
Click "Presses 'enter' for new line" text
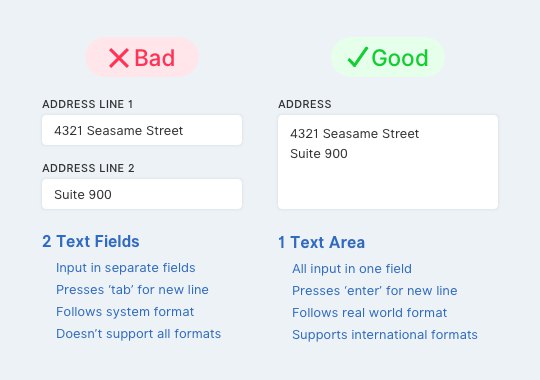(375, 291)
